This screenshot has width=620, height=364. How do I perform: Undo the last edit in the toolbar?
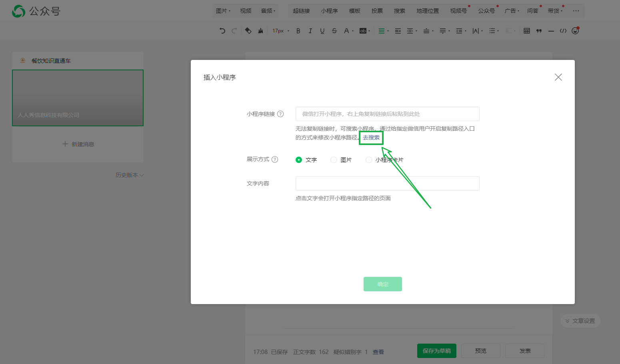[222, 31]
